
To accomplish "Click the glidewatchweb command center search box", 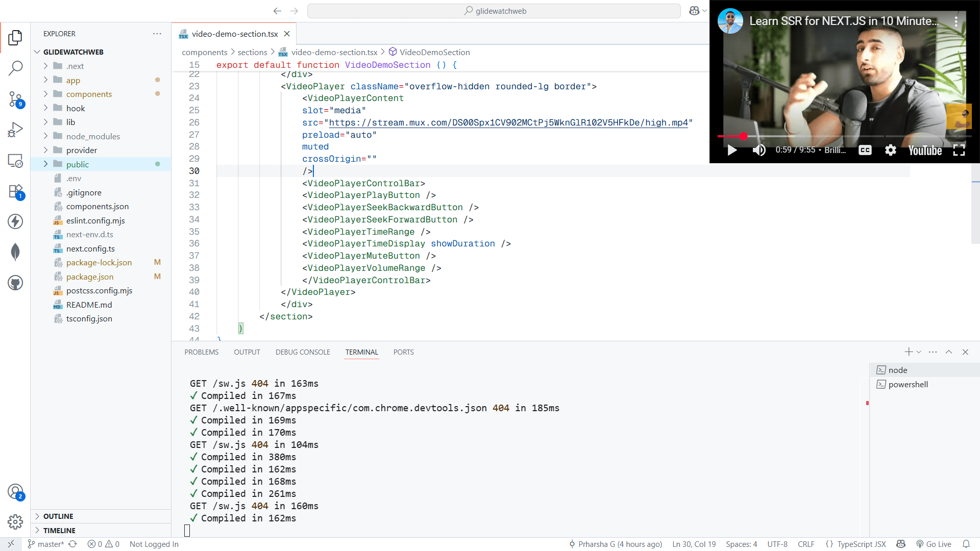I will (494, 11).
